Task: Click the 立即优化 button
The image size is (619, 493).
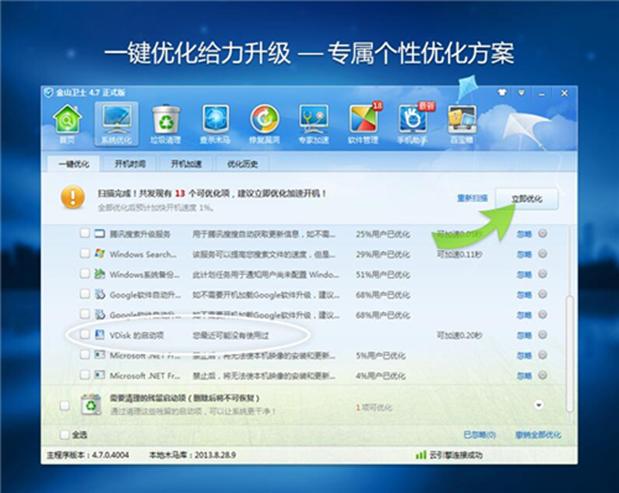Action: point(527,199)
